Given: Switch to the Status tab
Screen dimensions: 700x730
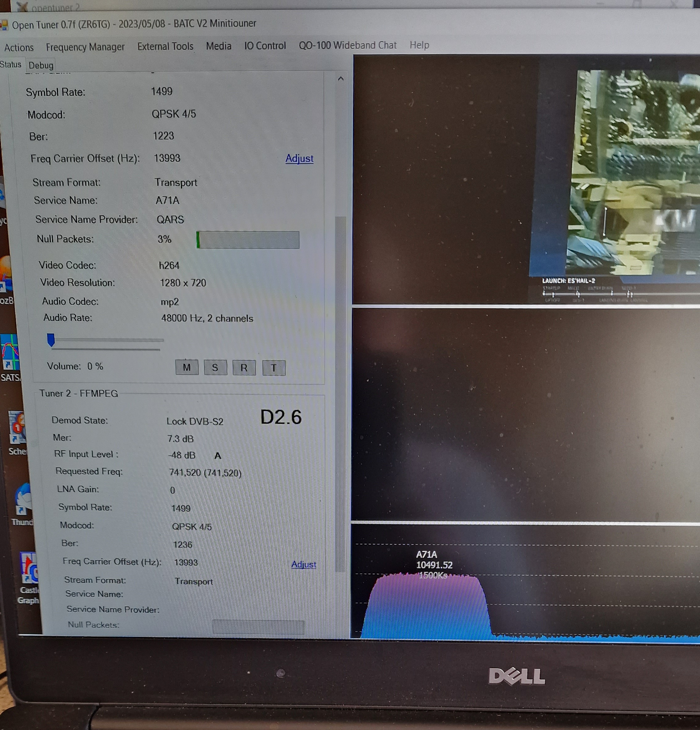Looking at the screenshot, I should (x=11, y=64).
